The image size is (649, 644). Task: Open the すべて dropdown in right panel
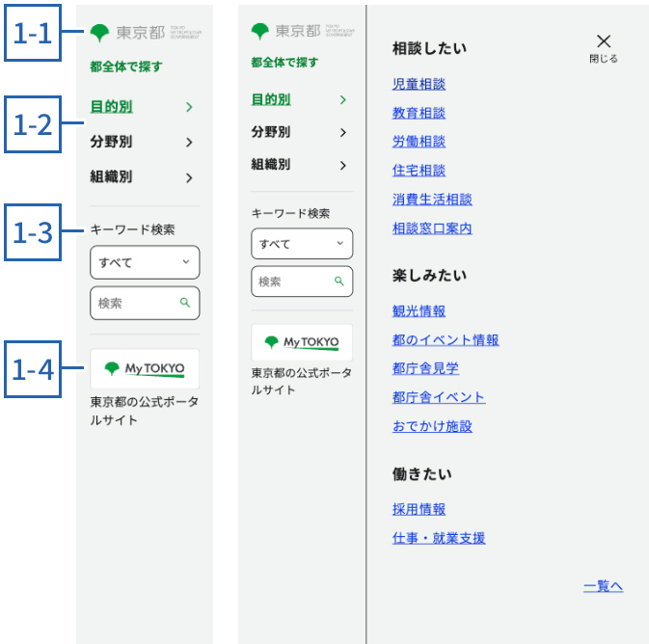tap(302, 243)
